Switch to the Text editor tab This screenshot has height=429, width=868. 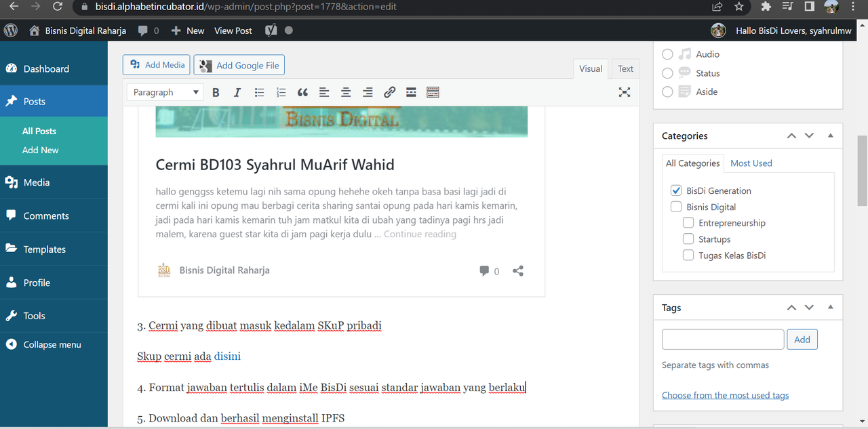pyautogui.click(x=625, y=68)
